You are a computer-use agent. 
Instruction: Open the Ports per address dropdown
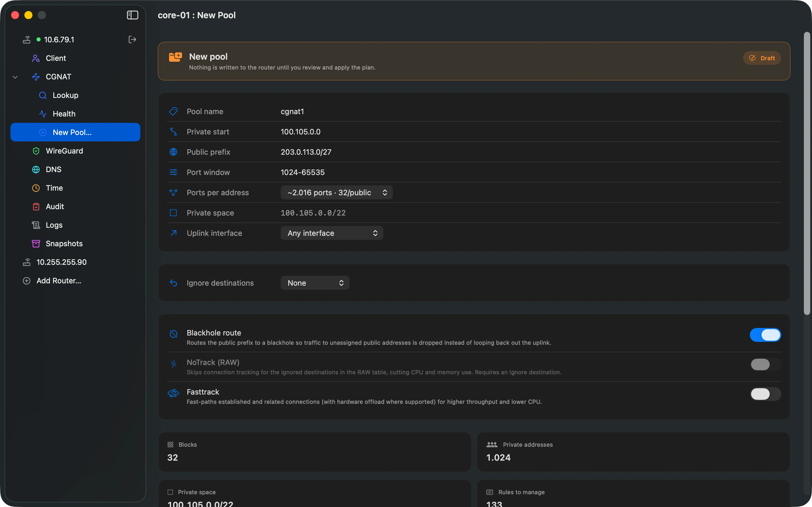coord(336,192)
